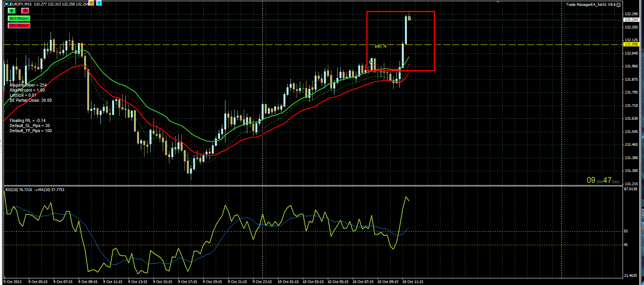Click the cyan N button

click(99, 3)
